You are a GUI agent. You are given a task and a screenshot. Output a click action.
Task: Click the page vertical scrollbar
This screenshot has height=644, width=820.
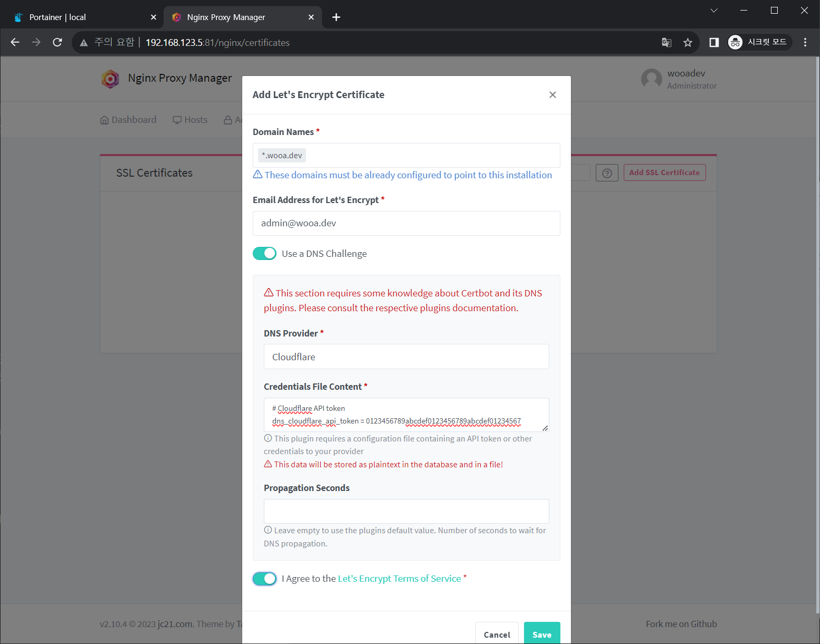(817, 334)
